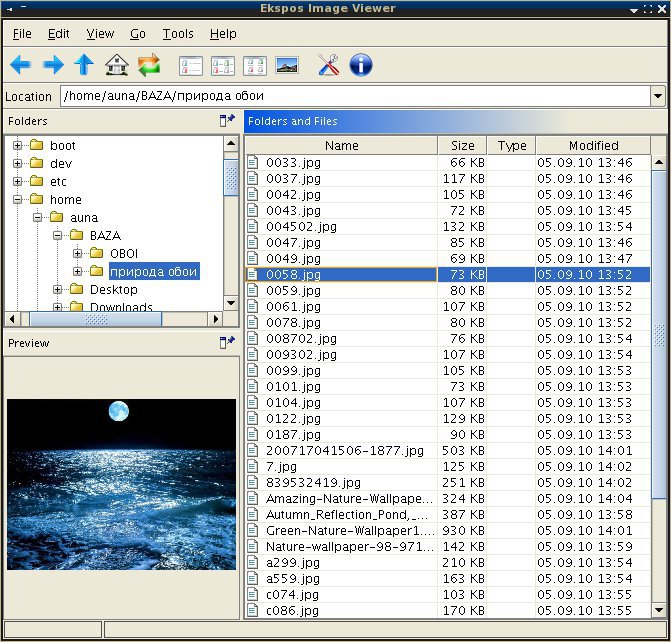Click the moonlit ocean preview image
Viewport: 671px width, 642px height.
pyautogui.click(x=121, y=484)
